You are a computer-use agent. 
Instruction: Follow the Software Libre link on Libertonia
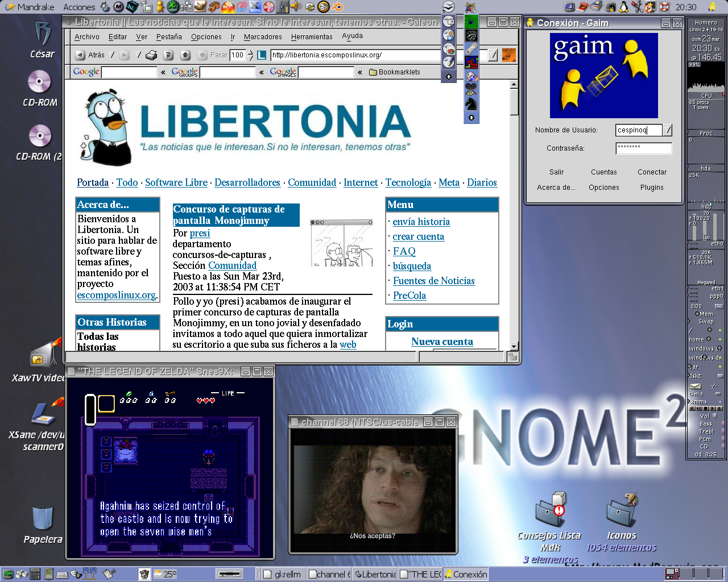tap(176, 182)
